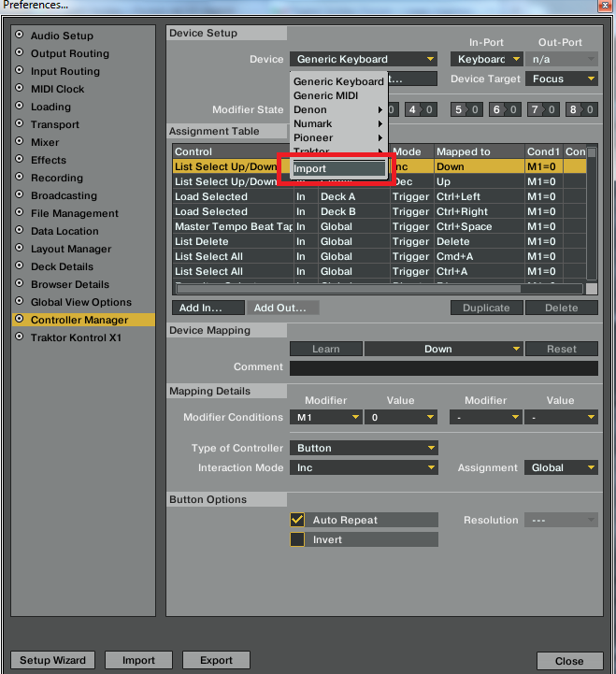Open Broadcasting settings
The width and height of the screenshot is (616, 674).
tap(64, 195)
